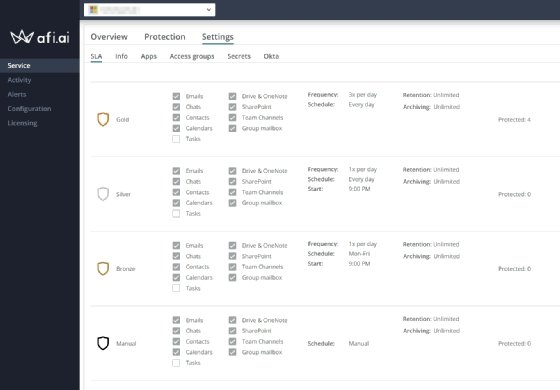
Task: Uncheck Emails for Gold policy
Action: (176, 96)
